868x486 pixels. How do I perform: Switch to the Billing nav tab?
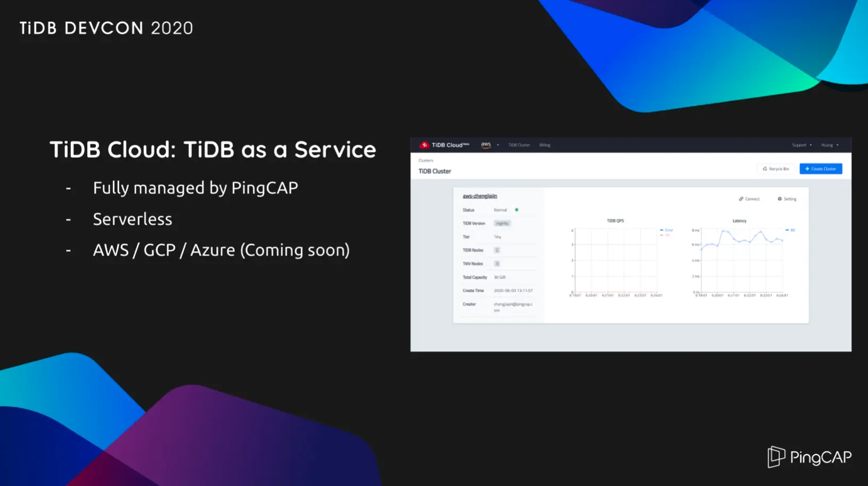tap(545, 145)
